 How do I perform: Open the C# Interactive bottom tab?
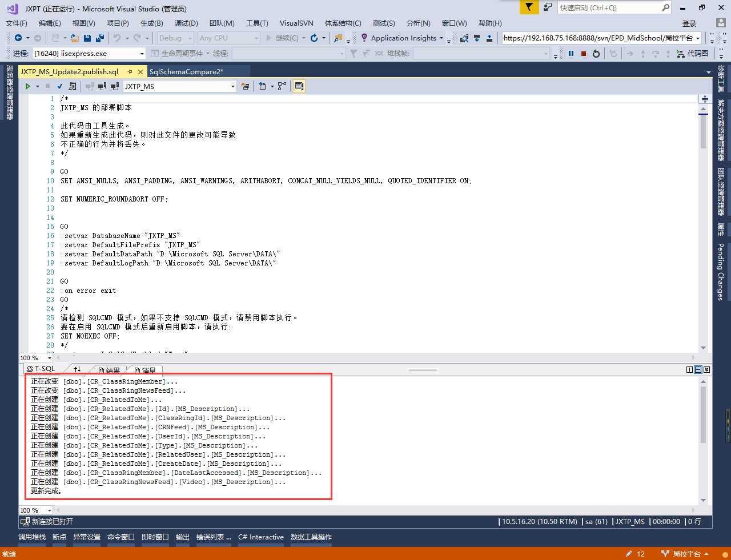click(261, 537)
